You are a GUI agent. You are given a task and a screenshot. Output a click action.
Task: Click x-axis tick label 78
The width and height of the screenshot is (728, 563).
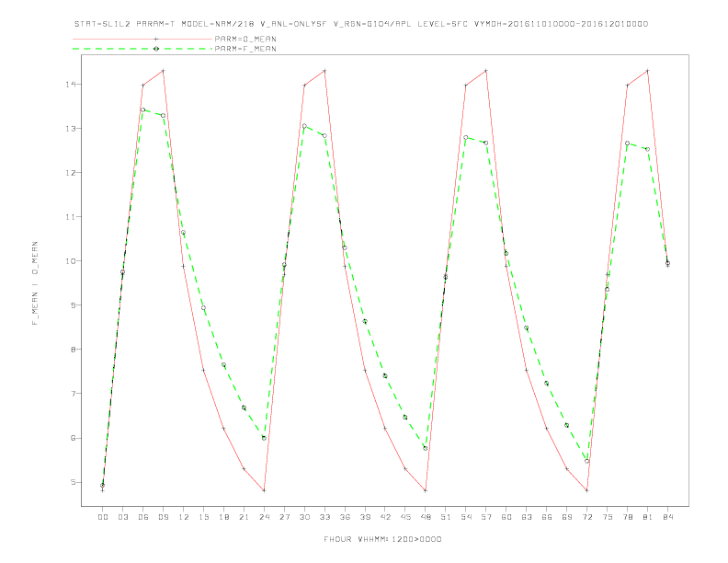[x=628, y=517]
